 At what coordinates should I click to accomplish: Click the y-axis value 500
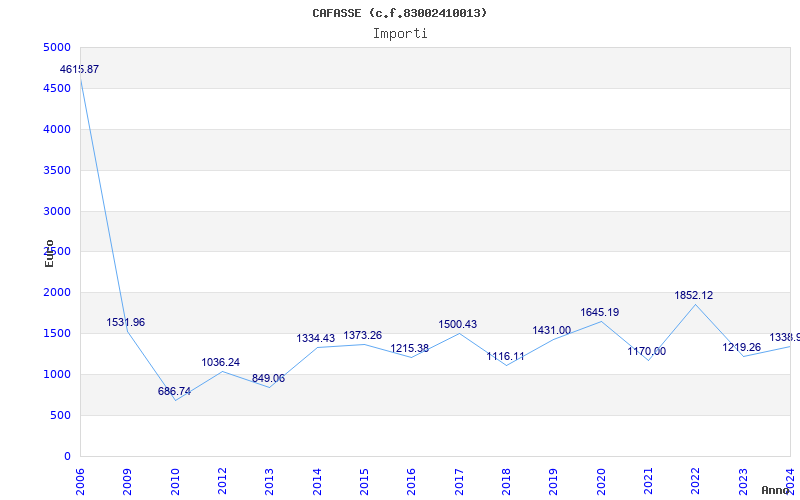click(60, 415)
